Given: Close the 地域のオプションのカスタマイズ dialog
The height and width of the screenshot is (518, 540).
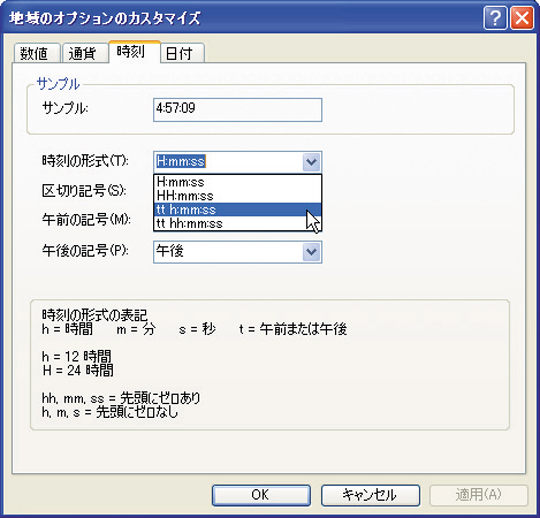Looking at the screenshot, I should [x=522, y=18].
